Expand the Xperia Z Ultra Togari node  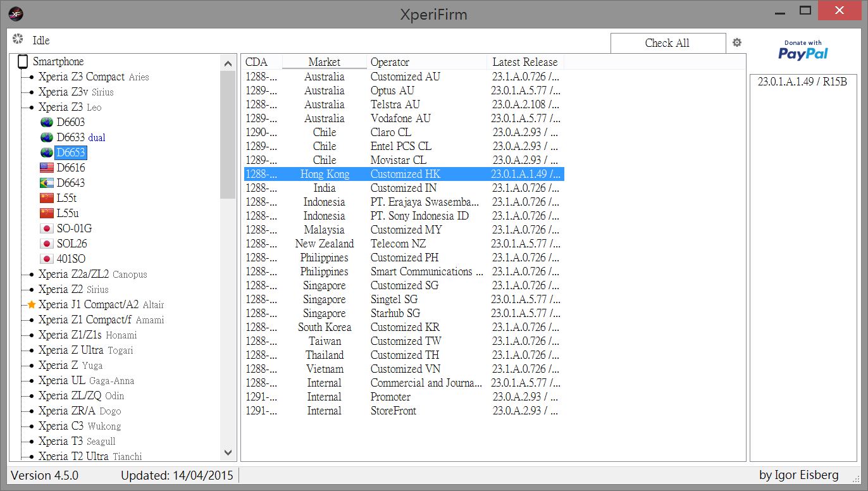point(31,350)
